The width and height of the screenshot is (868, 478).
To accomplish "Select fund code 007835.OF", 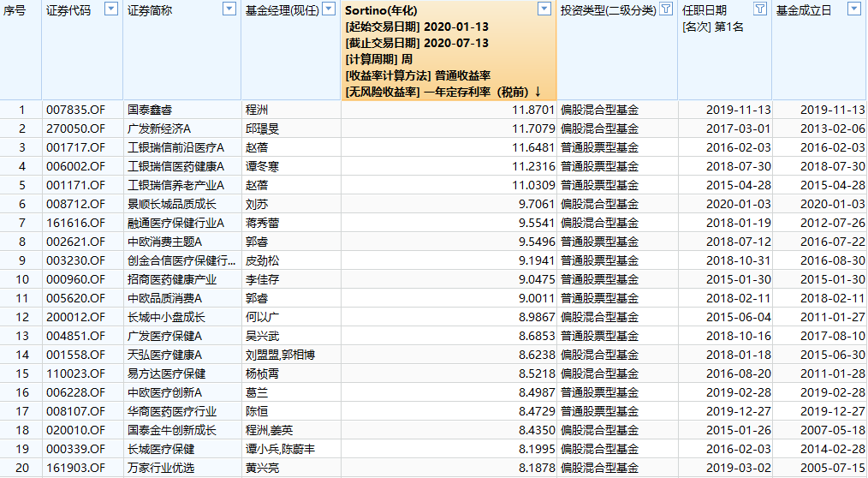I will click(x=76, y=110).
